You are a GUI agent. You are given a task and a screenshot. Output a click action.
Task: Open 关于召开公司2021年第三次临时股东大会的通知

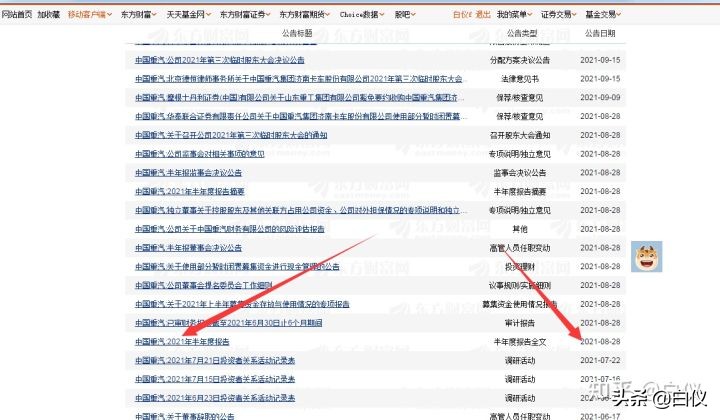[231, 135]
